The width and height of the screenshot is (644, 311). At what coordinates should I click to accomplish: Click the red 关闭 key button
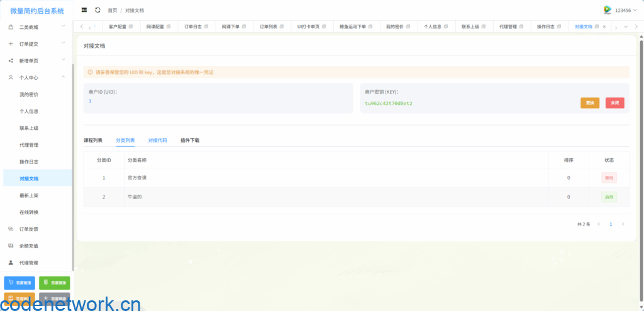click(614, 103)
